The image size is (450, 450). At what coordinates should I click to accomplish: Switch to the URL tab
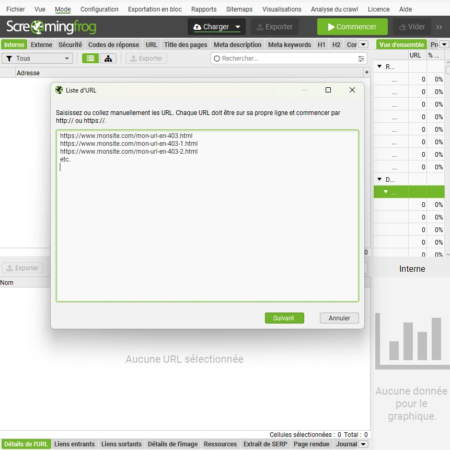pos(151,45)
